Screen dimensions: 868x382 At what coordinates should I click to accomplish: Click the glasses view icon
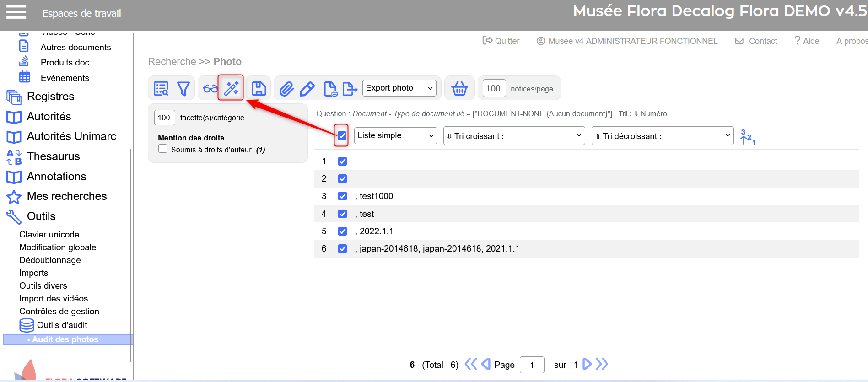click(210, 88)
